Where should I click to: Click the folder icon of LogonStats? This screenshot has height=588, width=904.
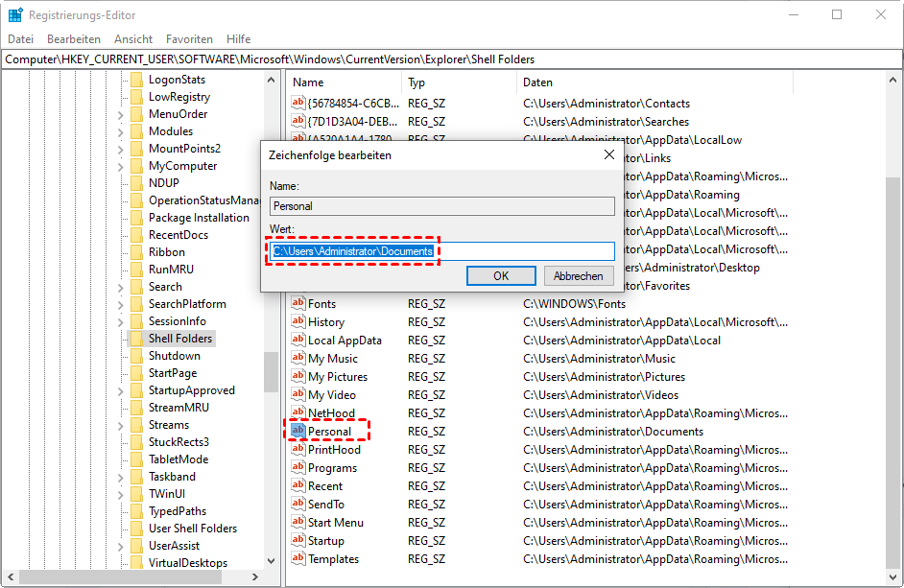pos(136,80)
